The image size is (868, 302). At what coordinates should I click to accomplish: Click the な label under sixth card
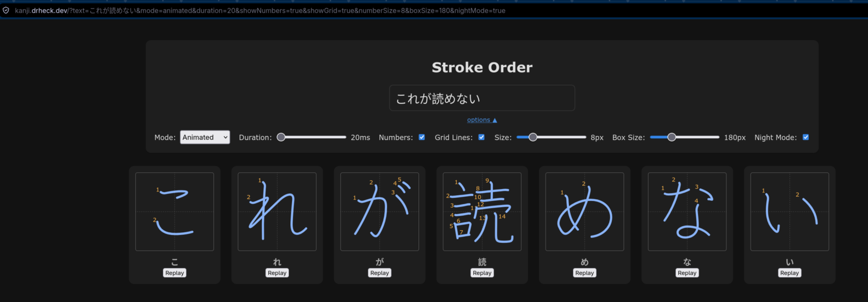click(x=687, y=262)
